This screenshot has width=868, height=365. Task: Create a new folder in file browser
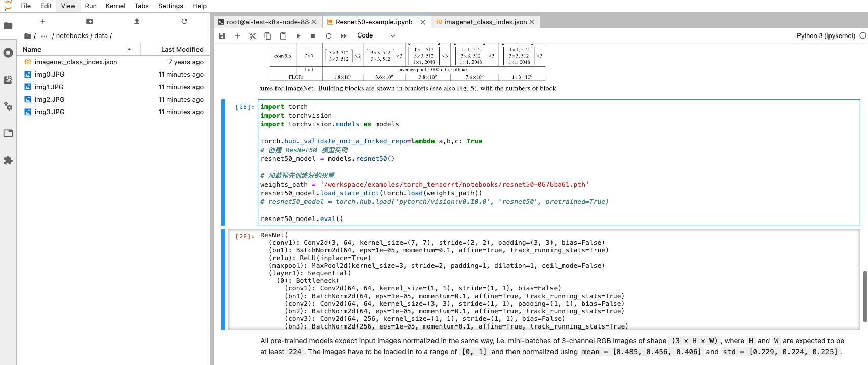pyautogui.click(x=90, y=21)
